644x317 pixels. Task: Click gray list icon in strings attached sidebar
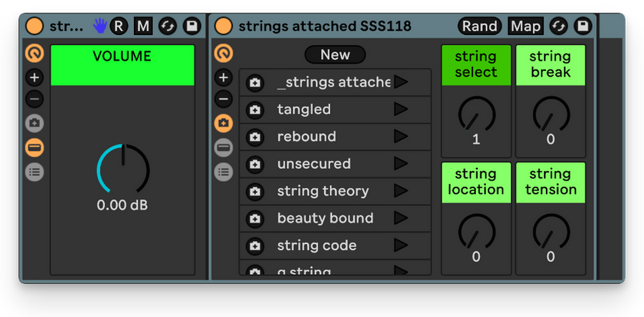tap(223, 172)
